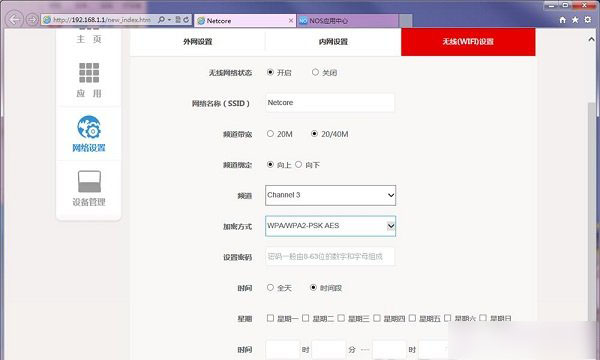Open a new blank browser tab

pos(406,21)
